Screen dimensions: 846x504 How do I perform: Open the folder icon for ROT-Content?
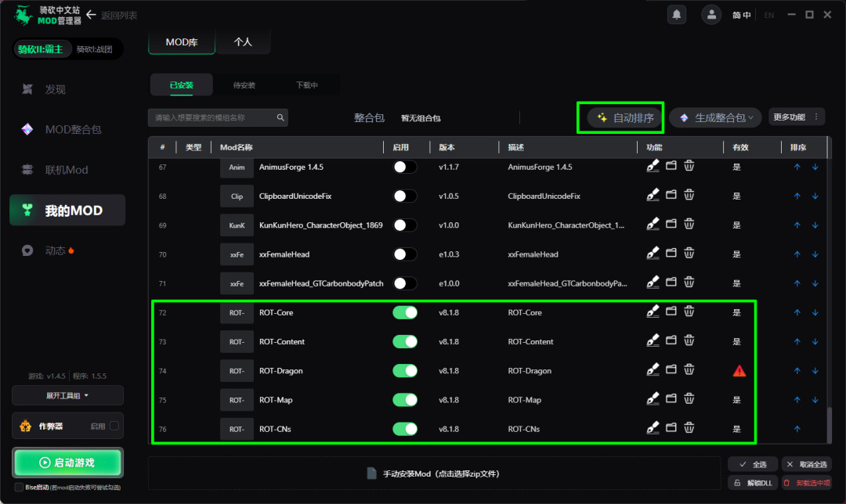671,340
